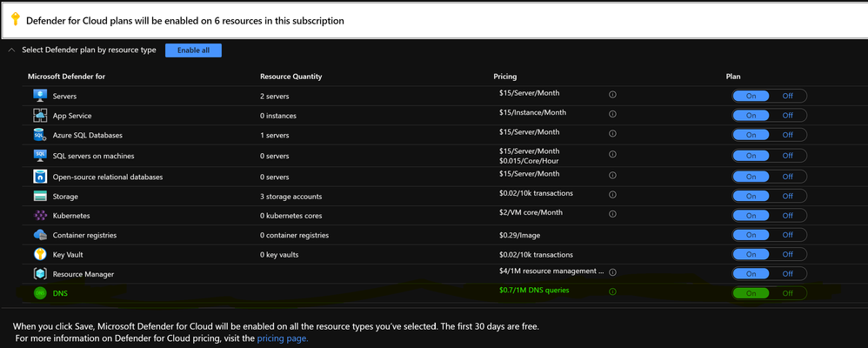Viewport: 868px width, 348px height.
Task: Collapse Select Defender plan by resource type
Action: [12, 50]
